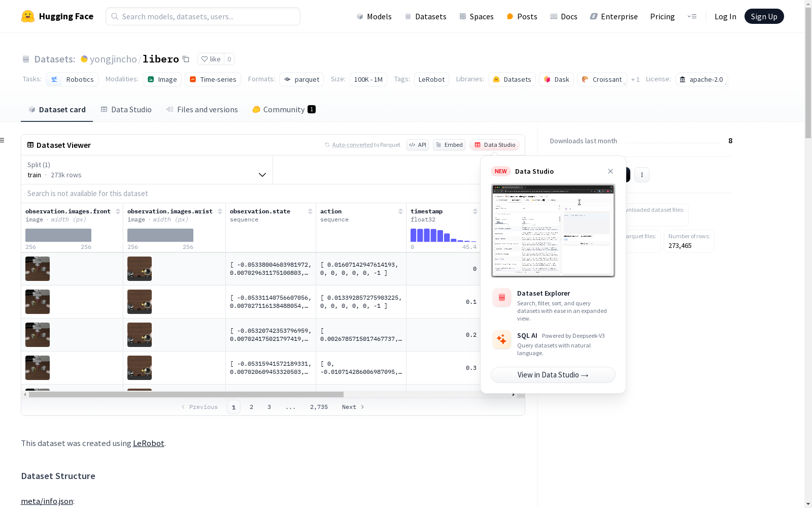This screenshot has width=812, height=508.
Task: Open the LeRobot link in description
Action: pos(148,443)
